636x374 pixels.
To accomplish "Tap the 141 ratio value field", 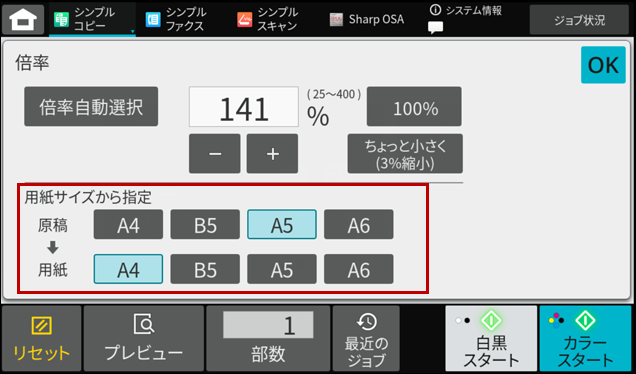I will tap(244, 107).
